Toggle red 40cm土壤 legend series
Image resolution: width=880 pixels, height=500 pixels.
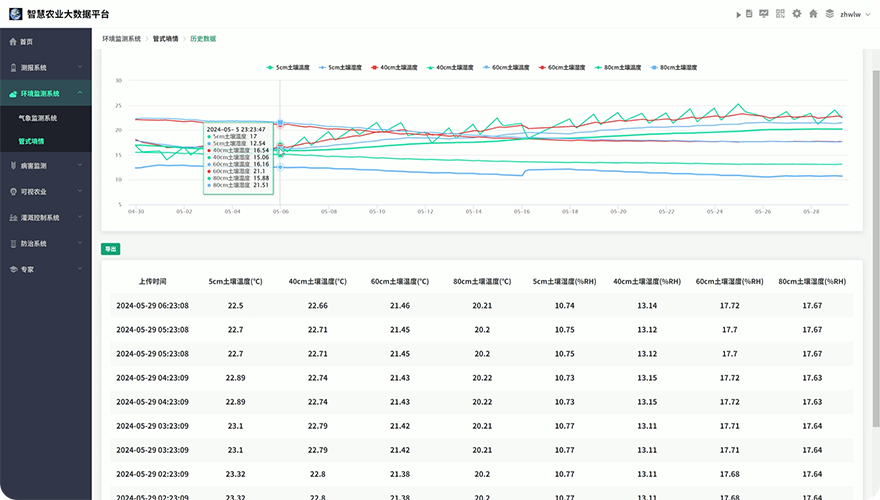(394, 67)
